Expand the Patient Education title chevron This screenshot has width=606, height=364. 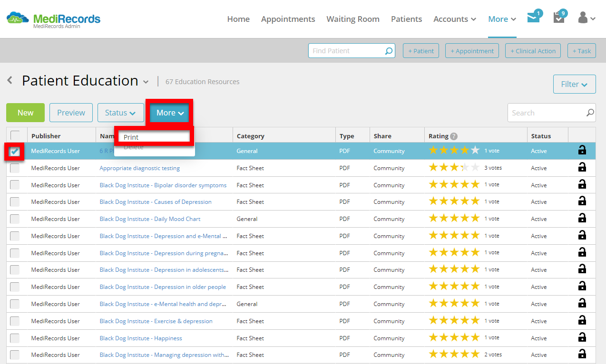click(x=146, y=82)
